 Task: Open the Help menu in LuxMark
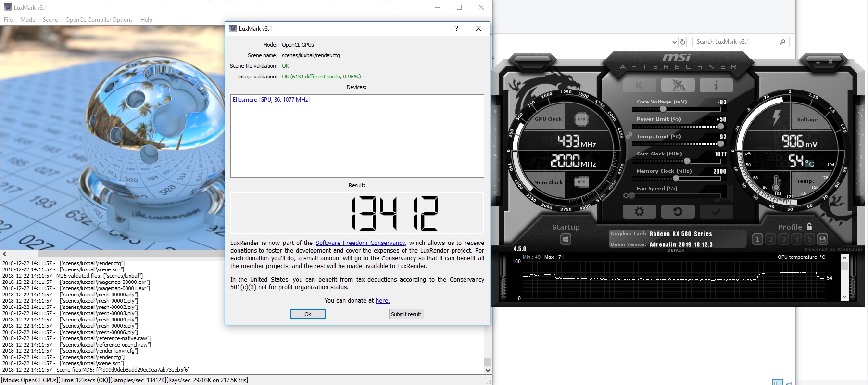point(146,20)
